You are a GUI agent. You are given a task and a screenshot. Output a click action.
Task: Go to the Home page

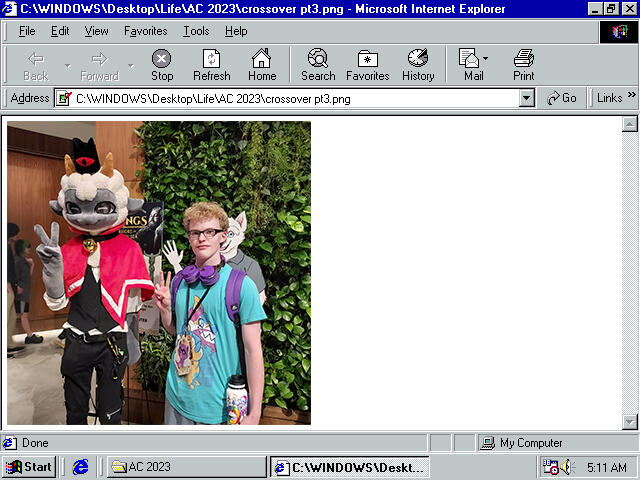(262, 65)
